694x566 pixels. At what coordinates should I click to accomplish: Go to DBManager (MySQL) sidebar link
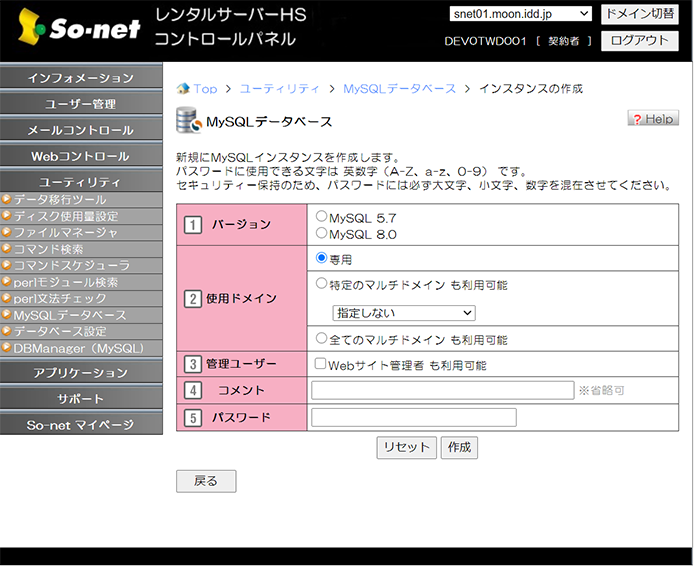78,348
